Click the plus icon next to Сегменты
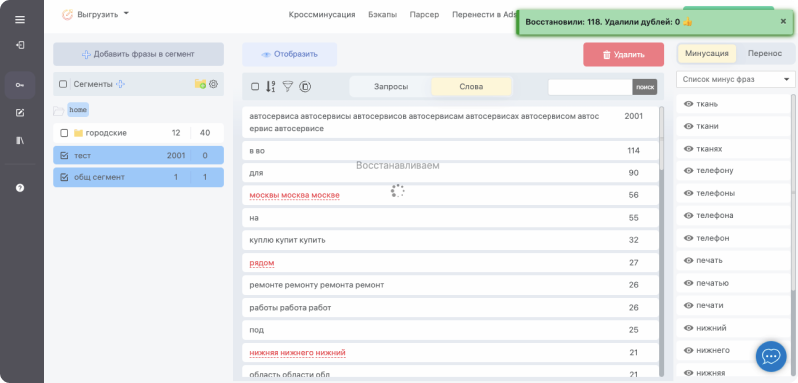This screenshot has width=798, height=383. coord(120,84)
